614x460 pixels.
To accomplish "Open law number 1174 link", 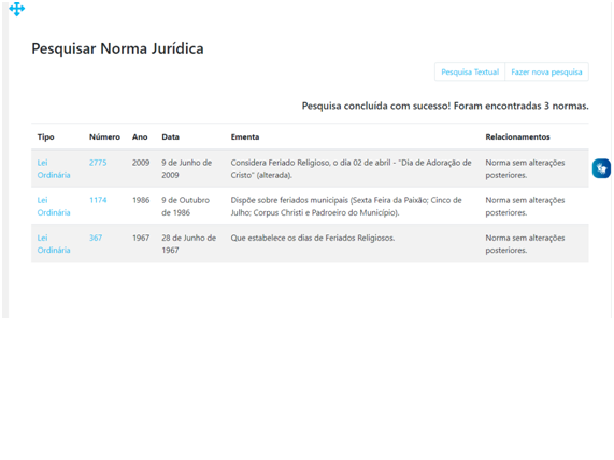I will click(97, 200).
